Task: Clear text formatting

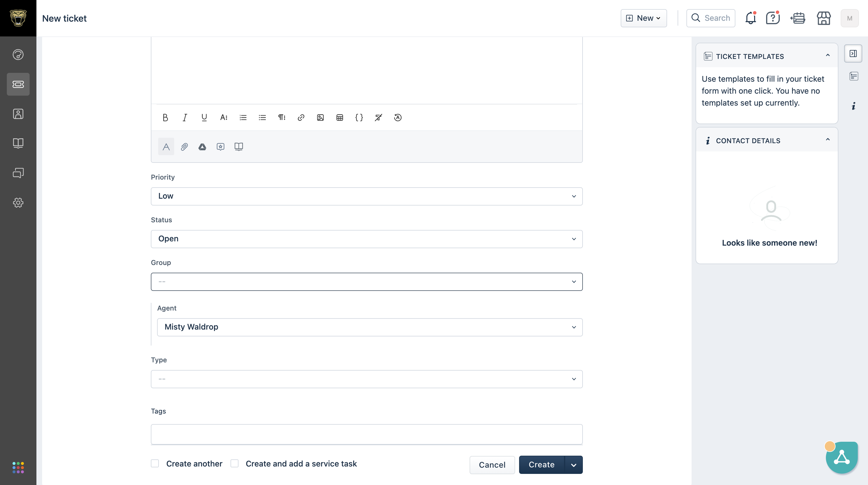Action: 379,118
